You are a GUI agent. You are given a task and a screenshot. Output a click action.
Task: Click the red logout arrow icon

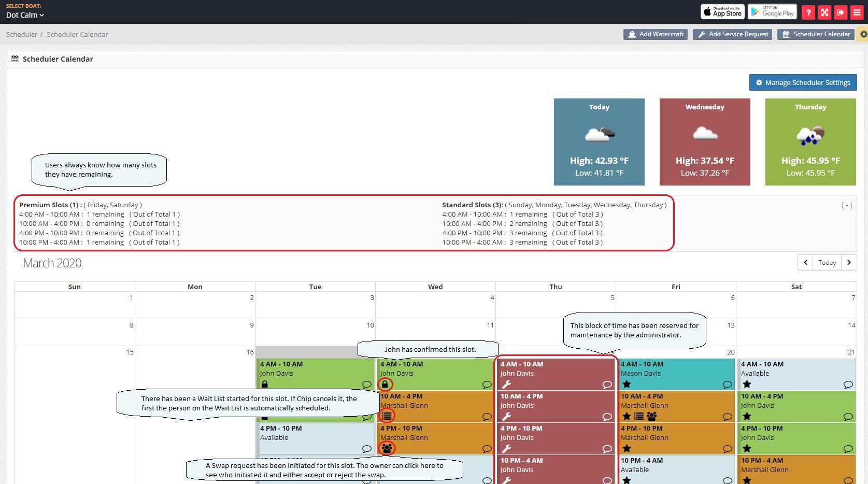pos(841,12)
